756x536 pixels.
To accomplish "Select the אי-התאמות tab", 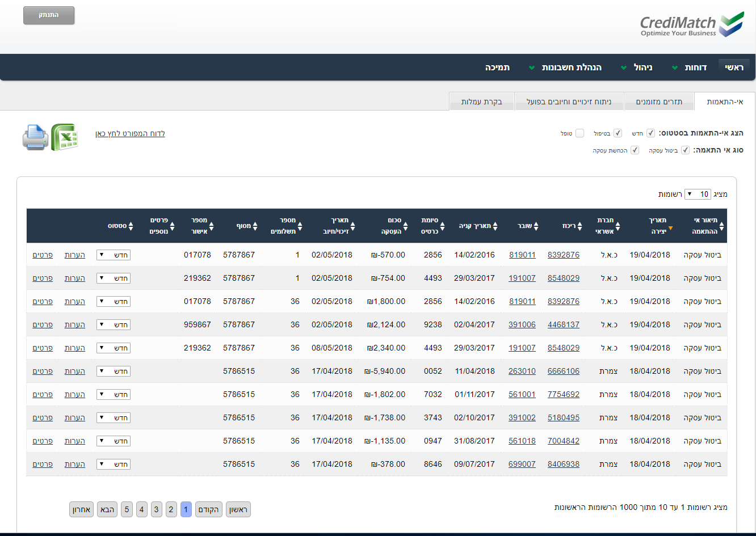I will coord(725,102).
